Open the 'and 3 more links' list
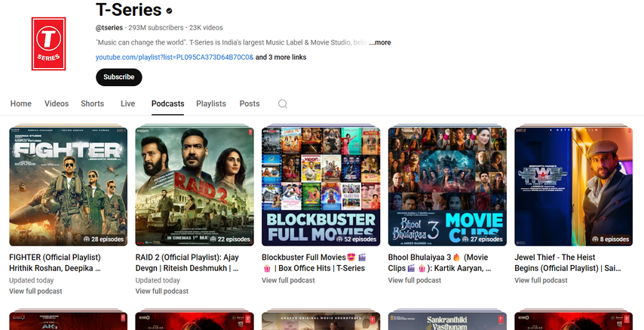Screen dimensions: 644x330 pyautogui.click(x=281, y=57)
